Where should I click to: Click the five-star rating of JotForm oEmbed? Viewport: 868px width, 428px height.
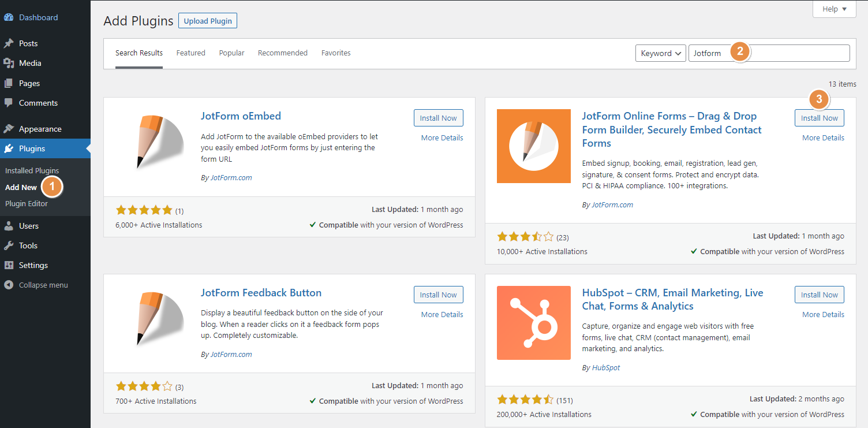[x=144, y=210]
